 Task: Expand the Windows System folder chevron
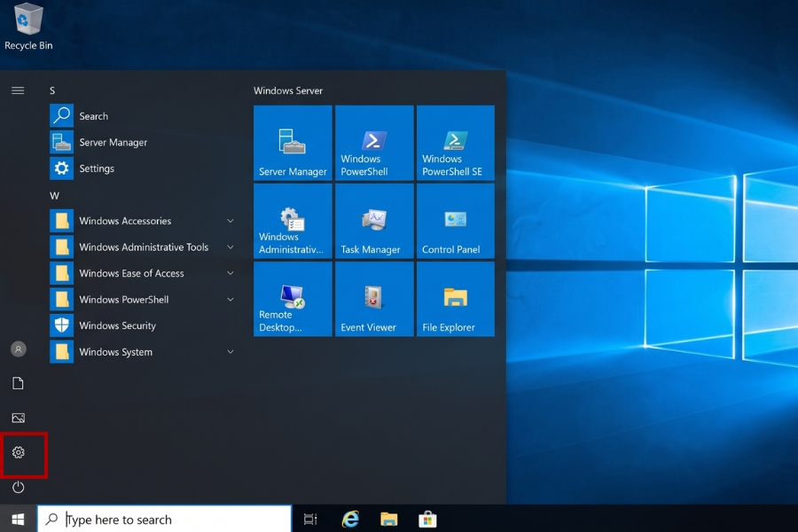(x=230, y=352)
